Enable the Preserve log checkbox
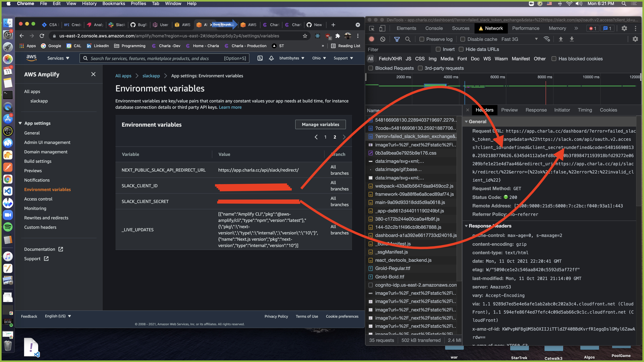Image resolution: width=644 pixels, height=362 pixels. click(422, 39)
